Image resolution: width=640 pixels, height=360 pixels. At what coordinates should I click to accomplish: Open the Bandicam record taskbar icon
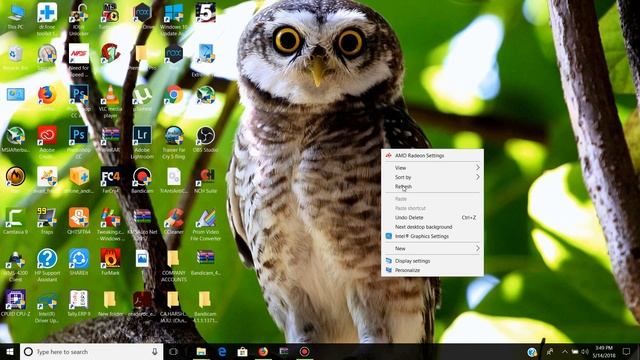[x=304, y=351]
